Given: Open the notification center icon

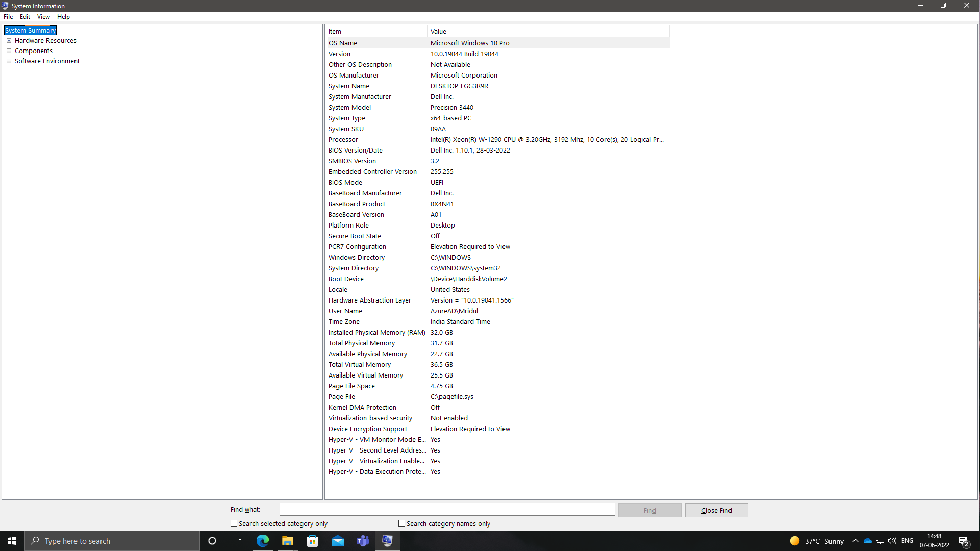Looking at the screenshot, I should (x=963, y=541).
